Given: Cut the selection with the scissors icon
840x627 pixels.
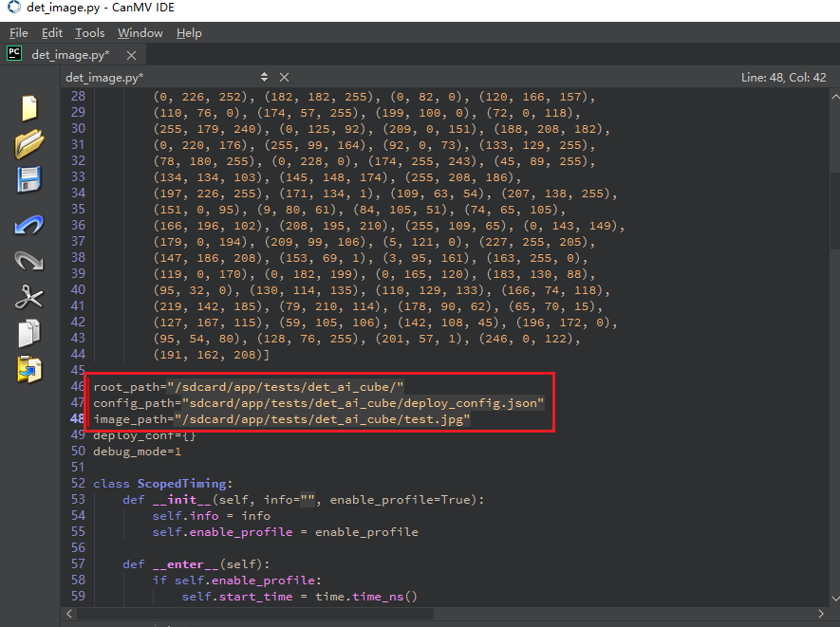Looking at the screenshot, I should click(x=28, y=297).
